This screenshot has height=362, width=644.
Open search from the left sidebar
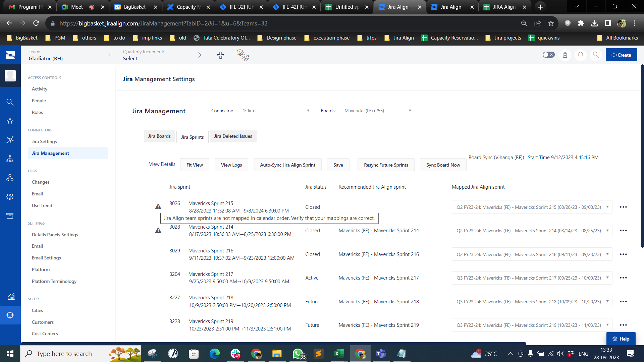(10, 102)
